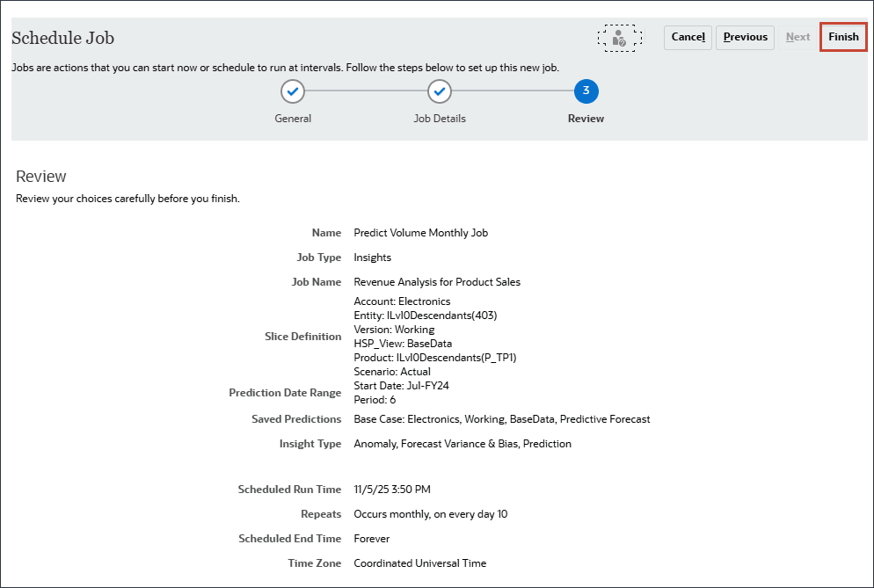Click the Finish button

[x=842, y=37]
